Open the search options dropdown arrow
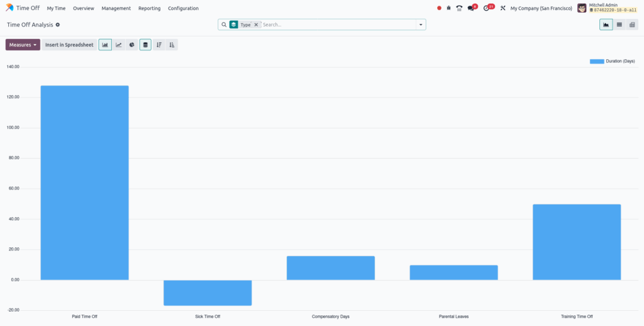 pos(419,25)
